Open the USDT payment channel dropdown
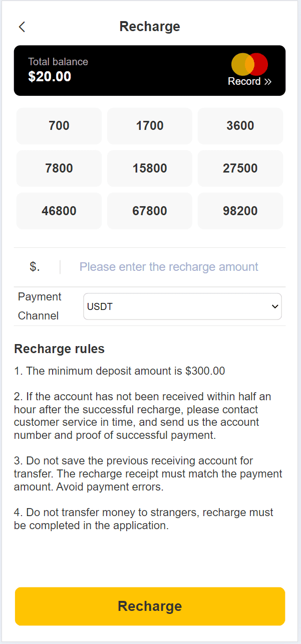Image resolution: width=301 pixels, height=644 pixels. pos(175,306)
